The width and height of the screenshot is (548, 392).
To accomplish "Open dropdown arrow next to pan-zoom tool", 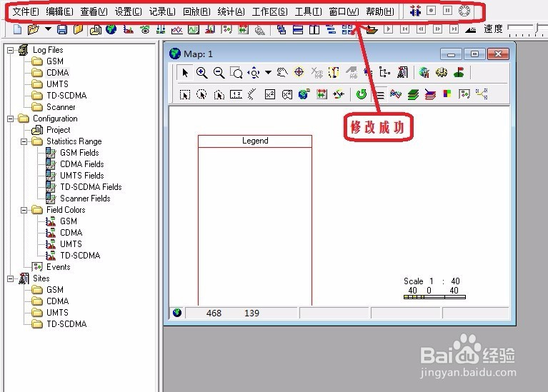I will 268,73.
